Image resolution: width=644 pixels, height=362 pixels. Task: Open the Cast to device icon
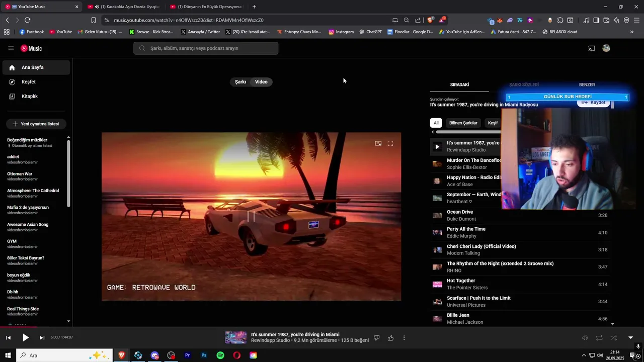(x=592, y=48)
